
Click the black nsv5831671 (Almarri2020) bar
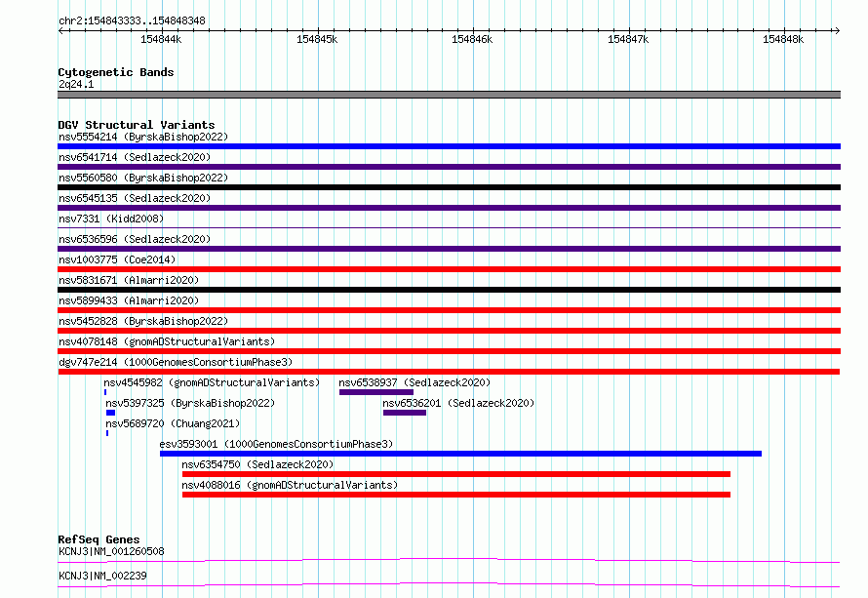[x=449, y=290]
